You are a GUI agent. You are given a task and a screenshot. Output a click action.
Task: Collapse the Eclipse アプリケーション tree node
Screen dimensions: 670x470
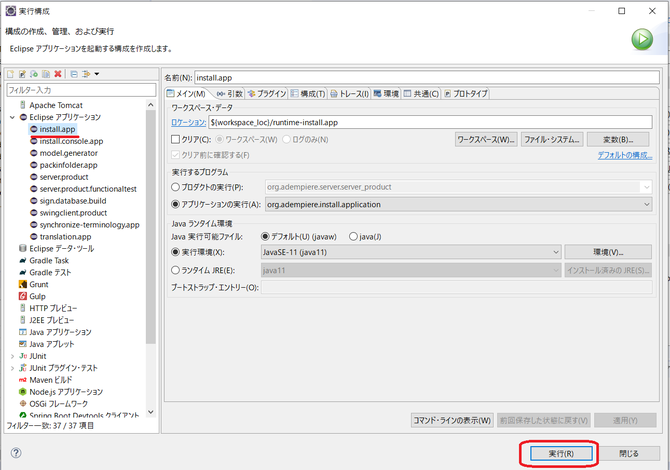pyautogui.click(x=12, y=117)
